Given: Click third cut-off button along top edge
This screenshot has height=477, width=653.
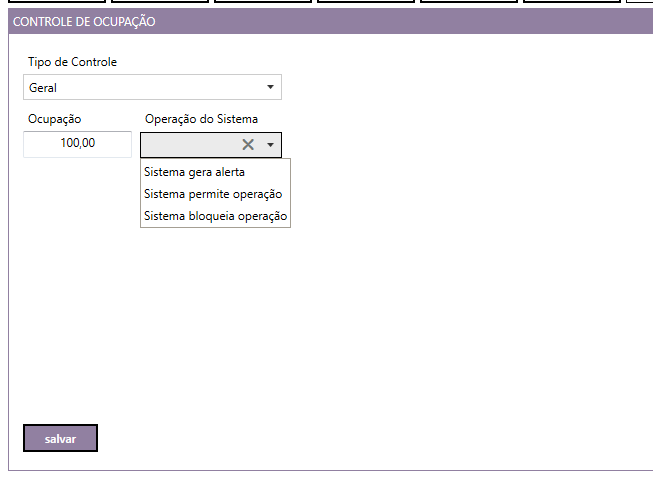Looking at the screenshot, I should click(263, 2).
